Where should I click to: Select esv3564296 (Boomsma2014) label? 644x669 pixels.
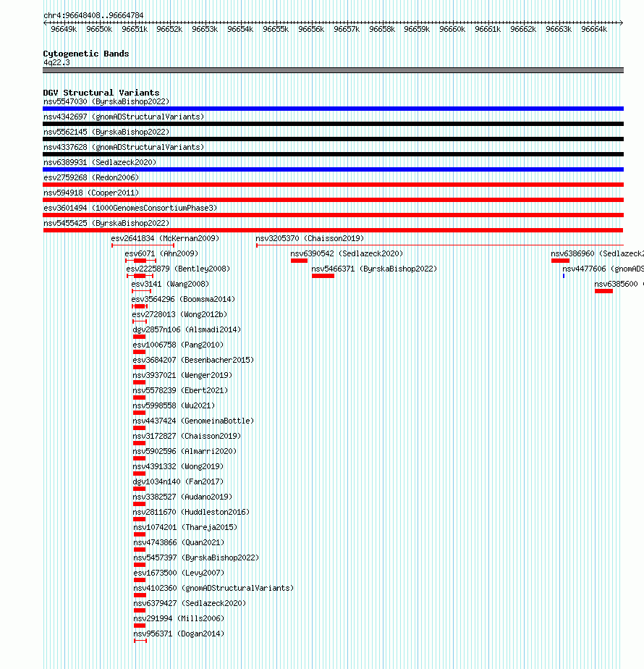tap(183, 299)
